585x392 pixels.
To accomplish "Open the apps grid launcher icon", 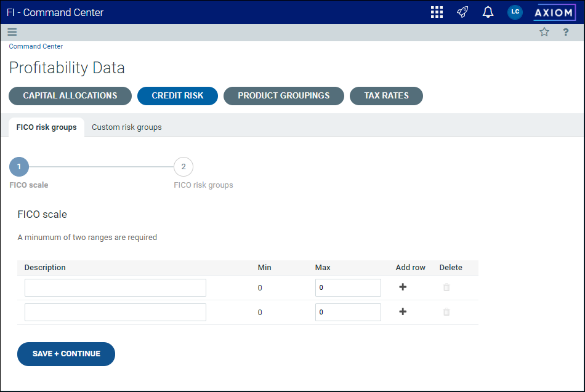I will (x=437, y=12).
